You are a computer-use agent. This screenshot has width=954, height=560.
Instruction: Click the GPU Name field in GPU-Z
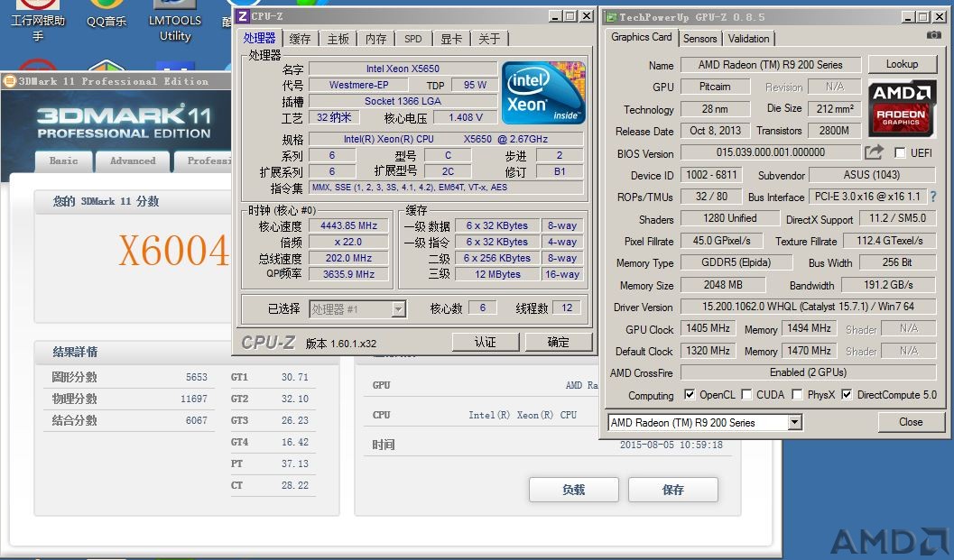coord(770,64)
